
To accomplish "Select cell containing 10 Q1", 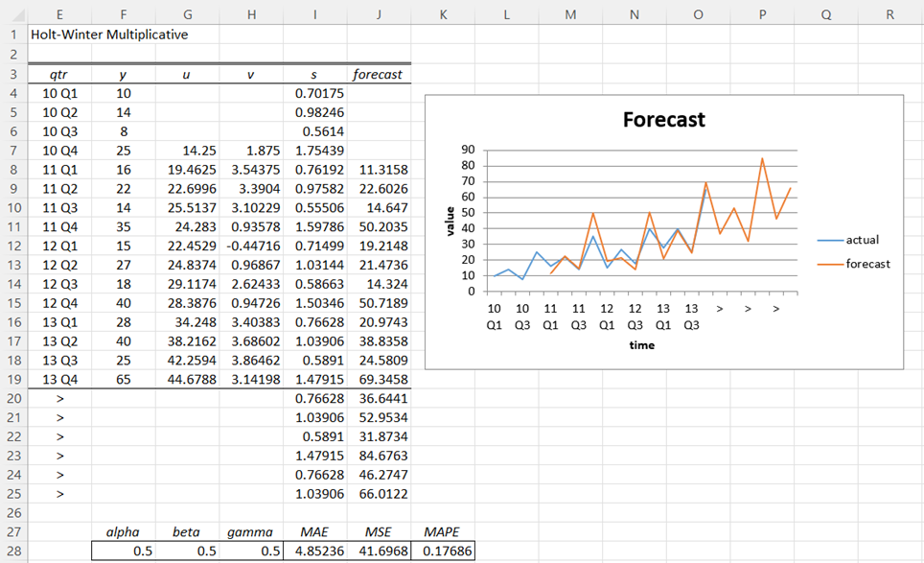I will click(59, 93).
